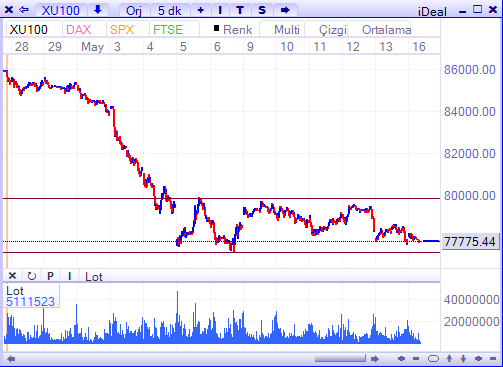503x367 pixels.
Task: Click the 80000.00 price axis label
Action: pyautogui.click(x=470, y=196)
